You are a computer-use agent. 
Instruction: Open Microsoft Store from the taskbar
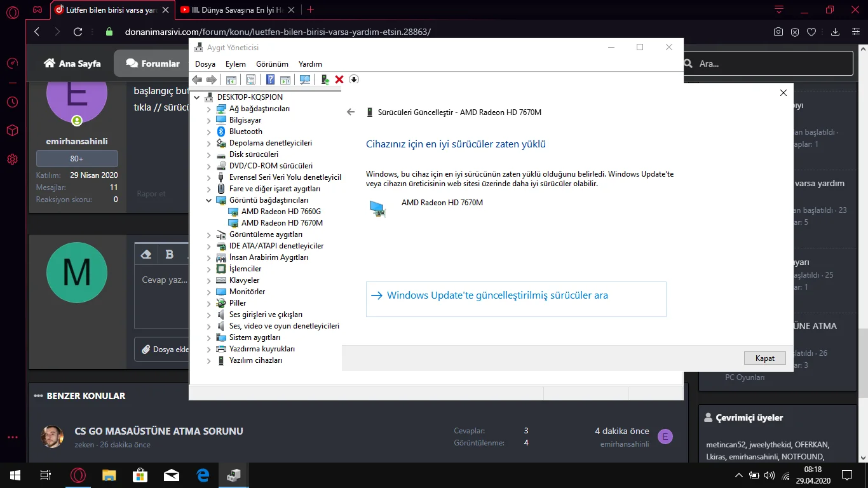[x=140, y=475]
